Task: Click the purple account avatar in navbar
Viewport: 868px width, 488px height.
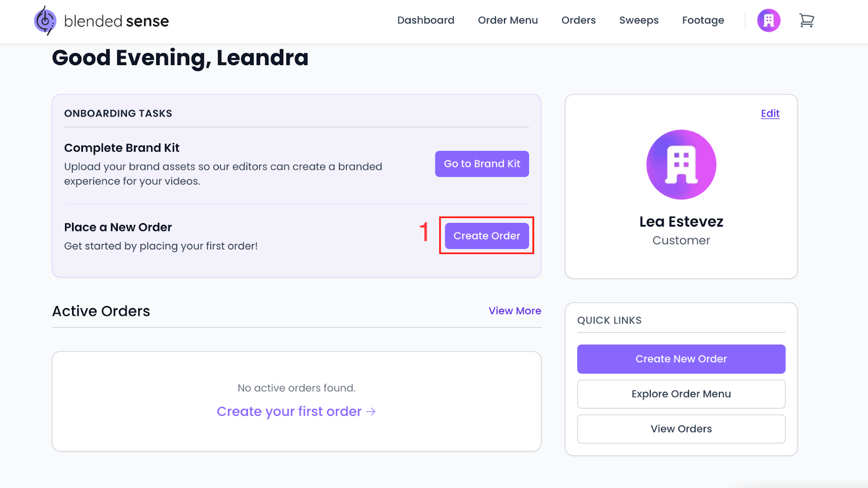Action: tap(769, 21)
